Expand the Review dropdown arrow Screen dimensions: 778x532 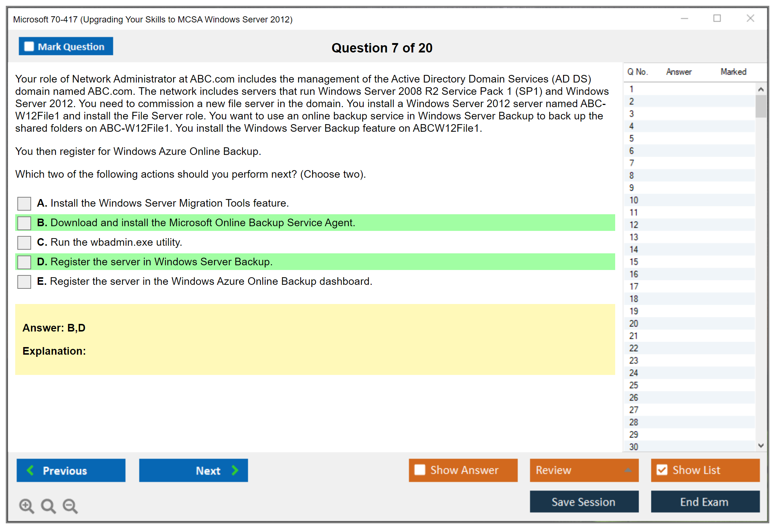628,470
